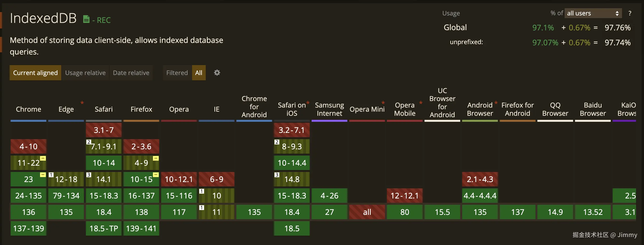Click the asterisk beside the Edge header
The image size is (644, 245).
(82, 103)
